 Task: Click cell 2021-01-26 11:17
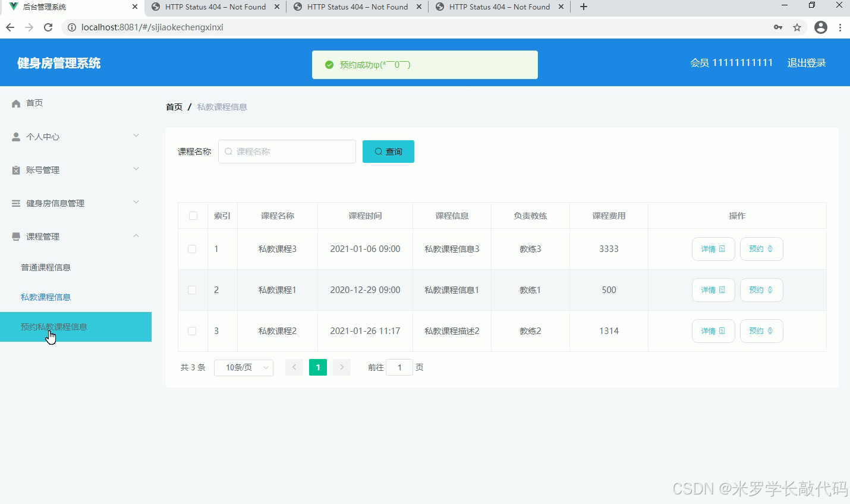click(x=365, y=331)
